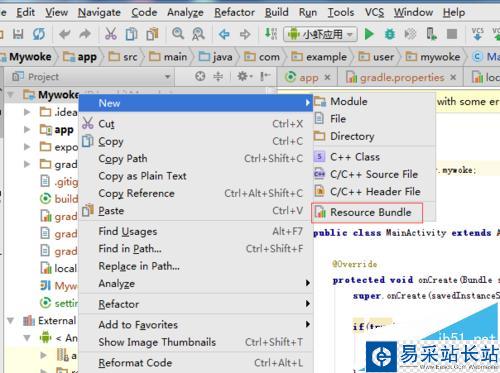Click the Save All toolbar icon

tap(18, 34)
